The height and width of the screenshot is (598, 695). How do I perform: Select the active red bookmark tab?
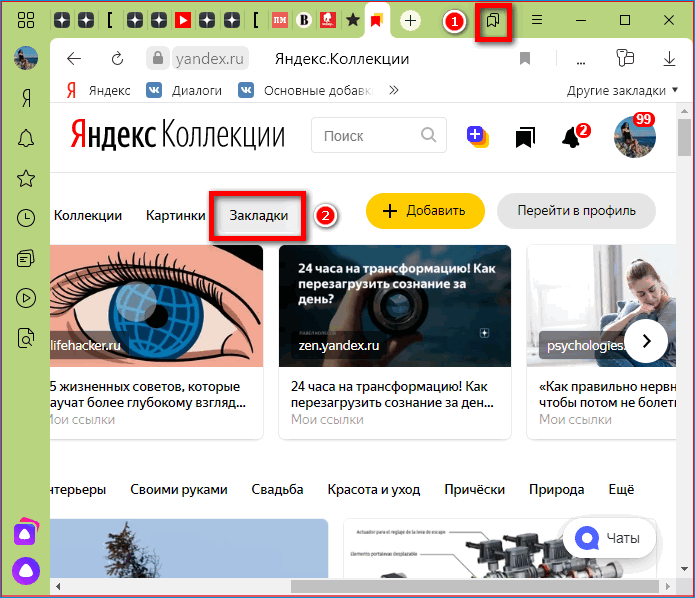(x=376, y=20)
